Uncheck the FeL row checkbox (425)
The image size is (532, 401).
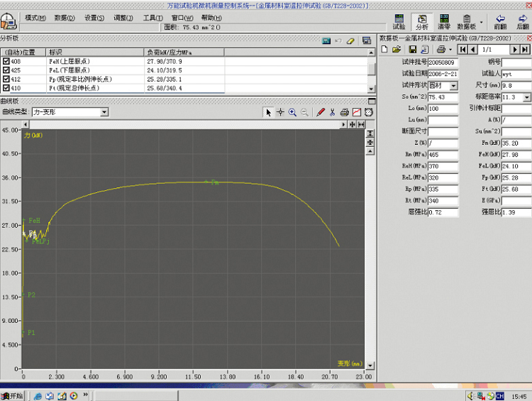point(6,70)
